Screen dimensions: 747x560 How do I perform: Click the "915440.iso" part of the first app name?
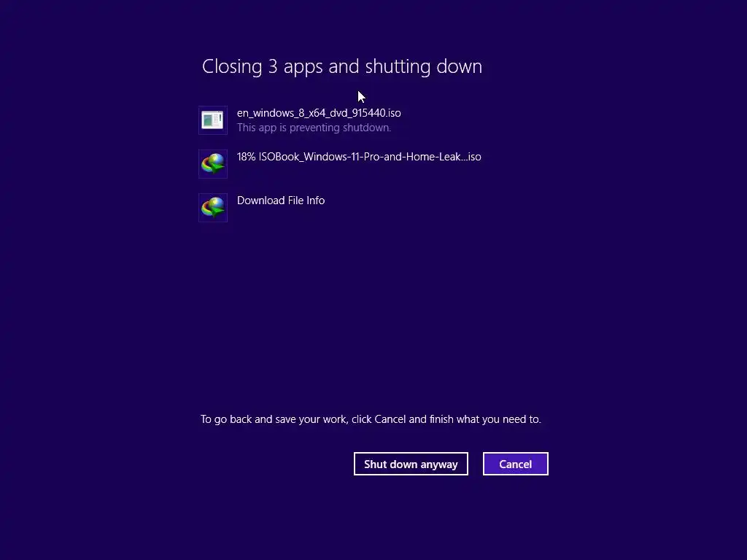point(376,113)
